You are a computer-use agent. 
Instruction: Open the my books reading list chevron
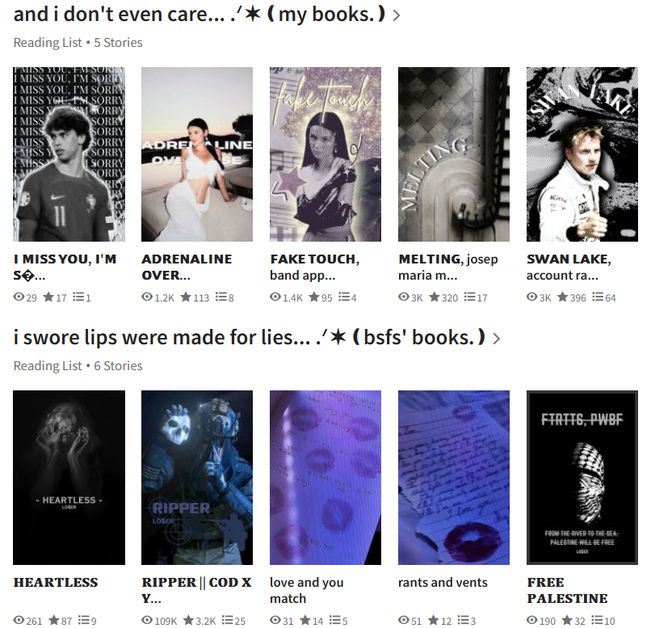tap(397, 16)
